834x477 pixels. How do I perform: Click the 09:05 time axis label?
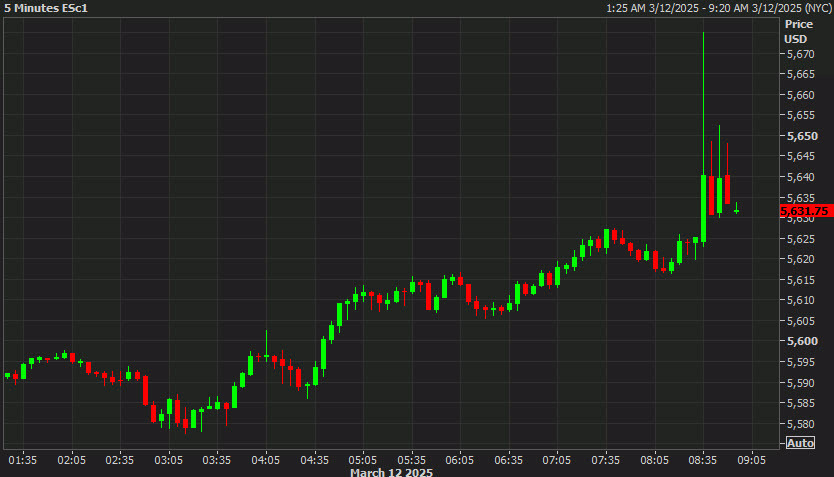(751, 460)
